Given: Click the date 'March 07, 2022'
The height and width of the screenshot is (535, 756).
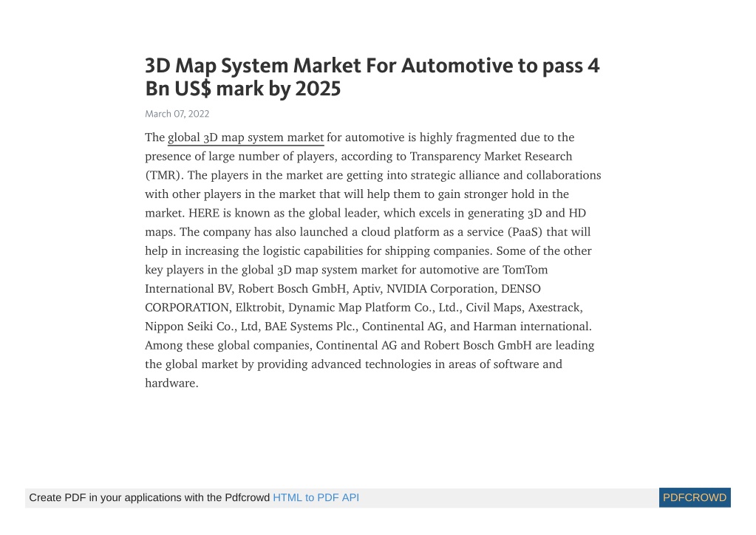Looking at the screenshot, I should [177, 114].
